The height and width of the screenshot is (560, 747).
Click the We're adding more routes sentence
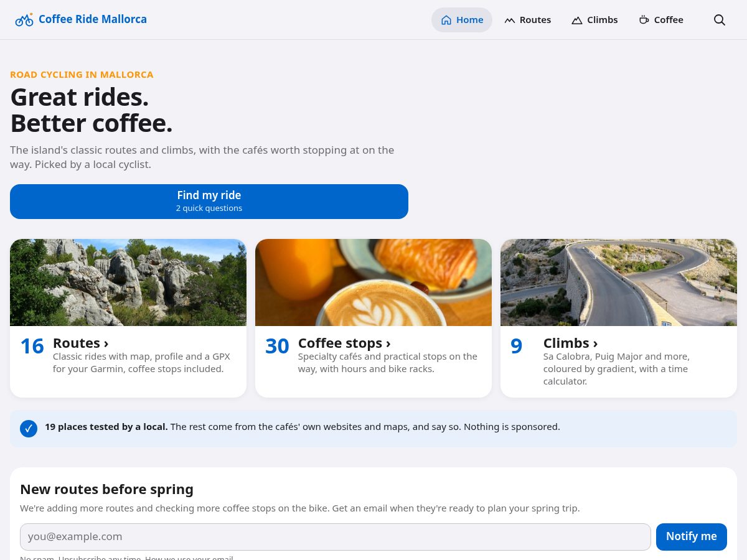tap(300, 508)
